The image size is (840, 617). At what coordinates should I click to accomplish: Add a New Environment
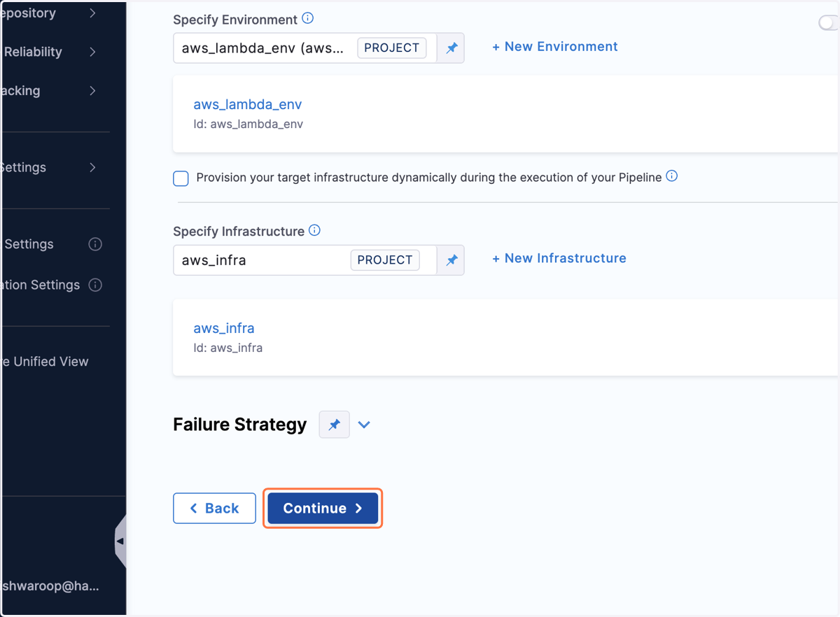tap(554, 47)
